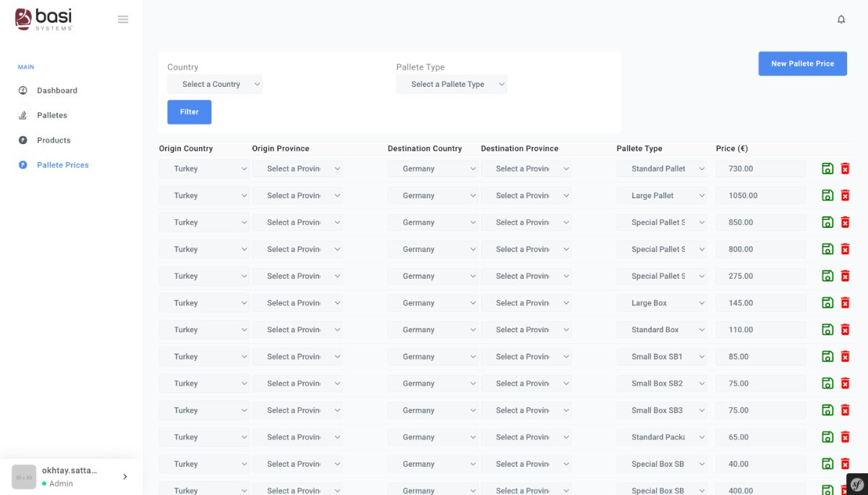Click the Filter button
The height and width of the screenshot is (495, 868).
coord(190,112)
